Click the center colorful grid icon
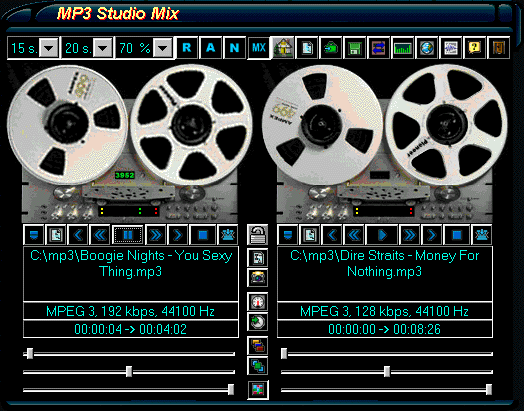 pyautogui.click(x=258, y=390)
